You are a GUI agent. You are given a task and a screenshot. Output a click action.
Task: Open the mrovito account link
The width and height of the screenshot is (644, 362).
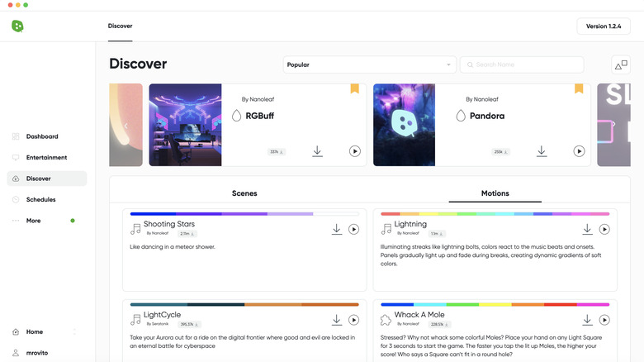click(x=39, y=353)
